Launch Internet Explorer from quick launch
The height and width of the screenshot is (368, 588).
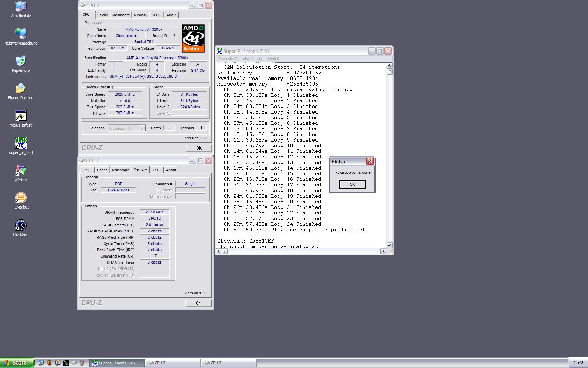tap(41, 363)
